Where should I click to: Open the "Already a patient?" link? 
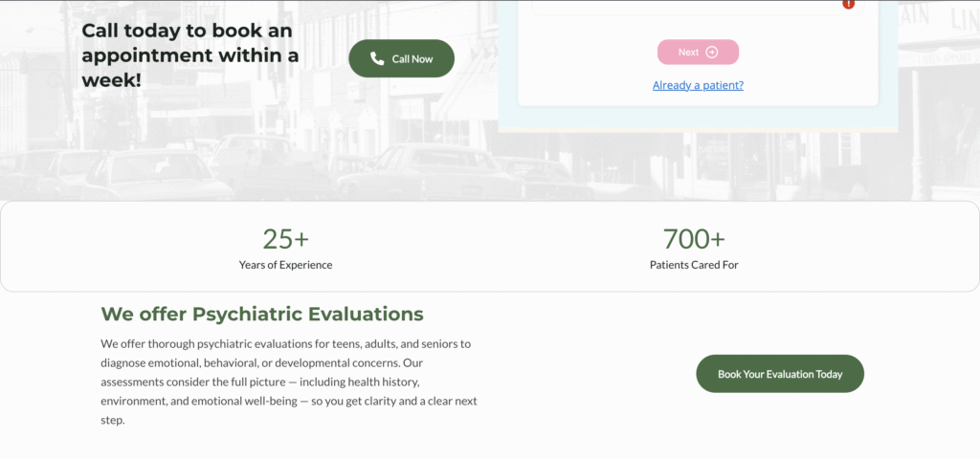coord(698,85)
